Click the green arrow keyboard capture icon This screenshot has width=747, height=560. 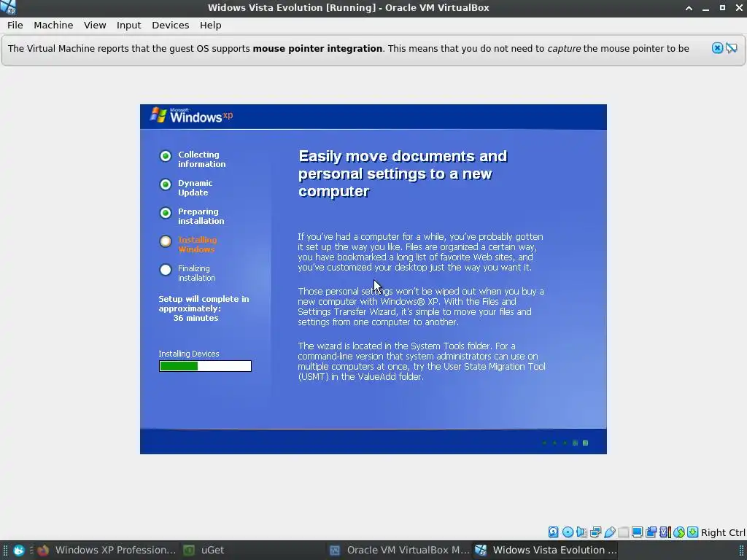point(693,532)
